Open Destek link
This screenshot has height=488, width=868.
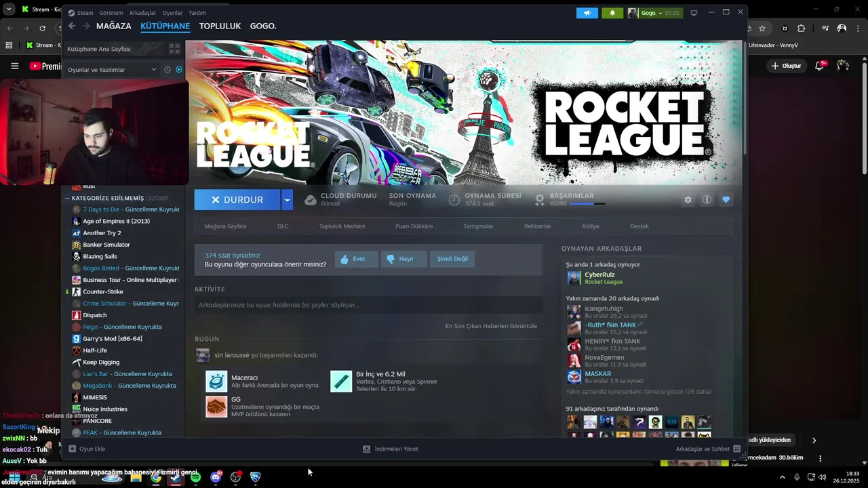tap(639, 226)
